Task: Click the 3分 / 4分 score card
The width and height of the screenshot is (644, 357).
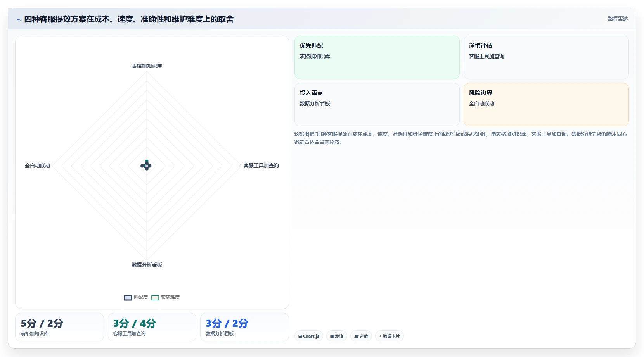Action: tap(152, 327)
